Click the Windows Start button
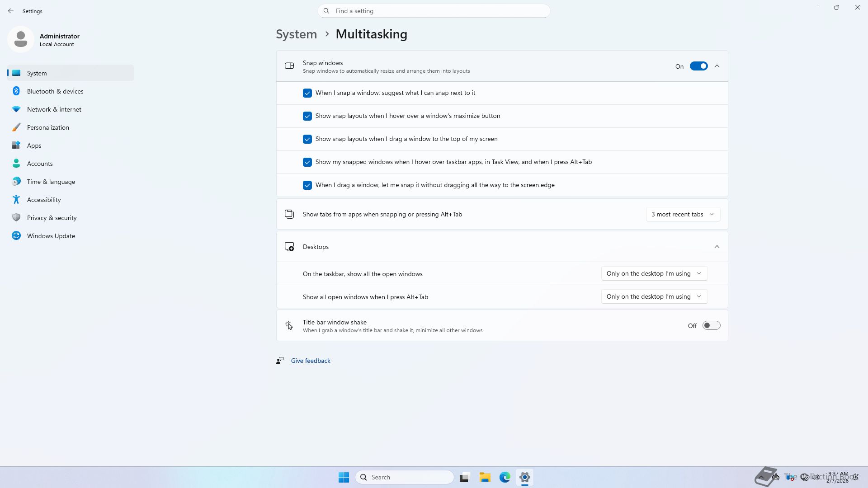Screen dimensions: 868x488 [x=344, y=477]
